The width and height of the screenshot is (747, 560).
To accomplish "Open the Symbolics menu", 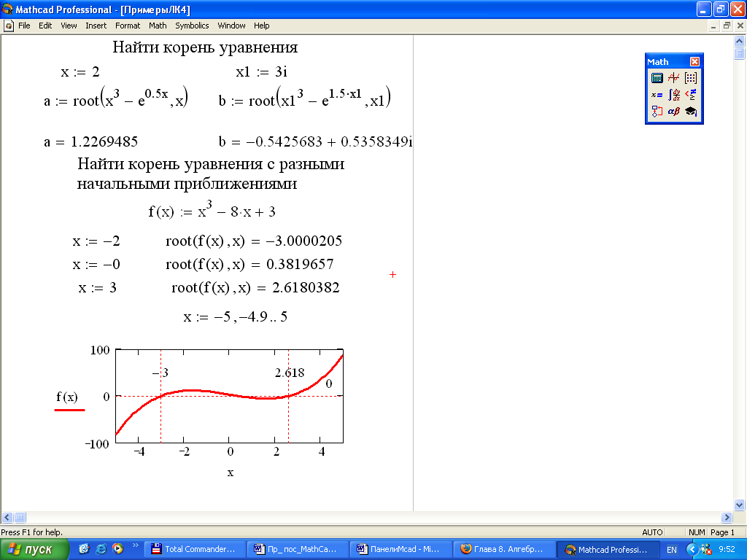I will tap(192, 26).
